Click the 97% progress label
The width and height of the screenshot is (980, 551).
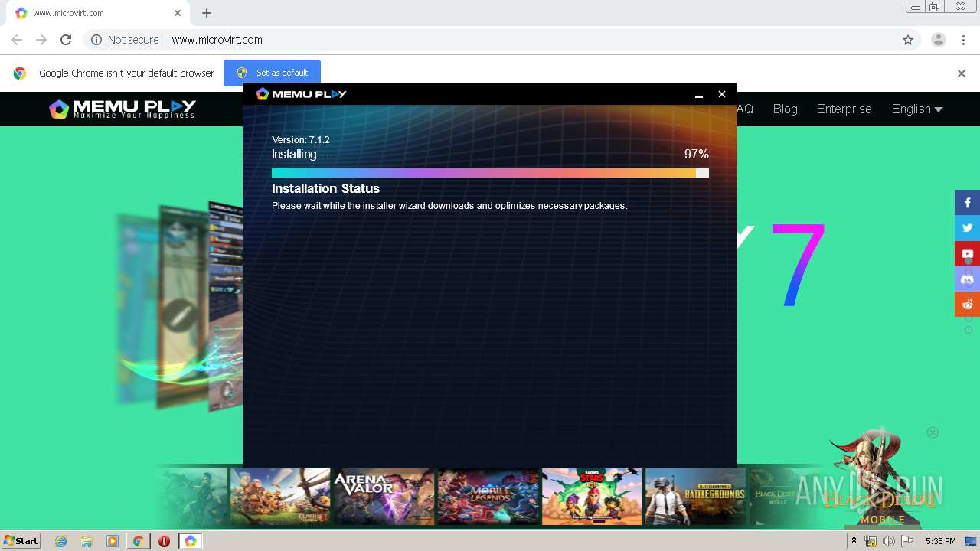tap(696, 155)
